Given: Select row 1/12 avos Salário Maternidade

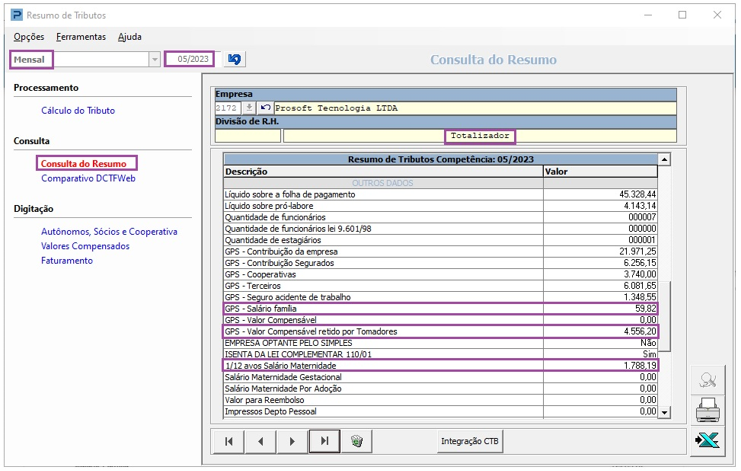Looking at the screenshot, I should [x=440, y=366].
